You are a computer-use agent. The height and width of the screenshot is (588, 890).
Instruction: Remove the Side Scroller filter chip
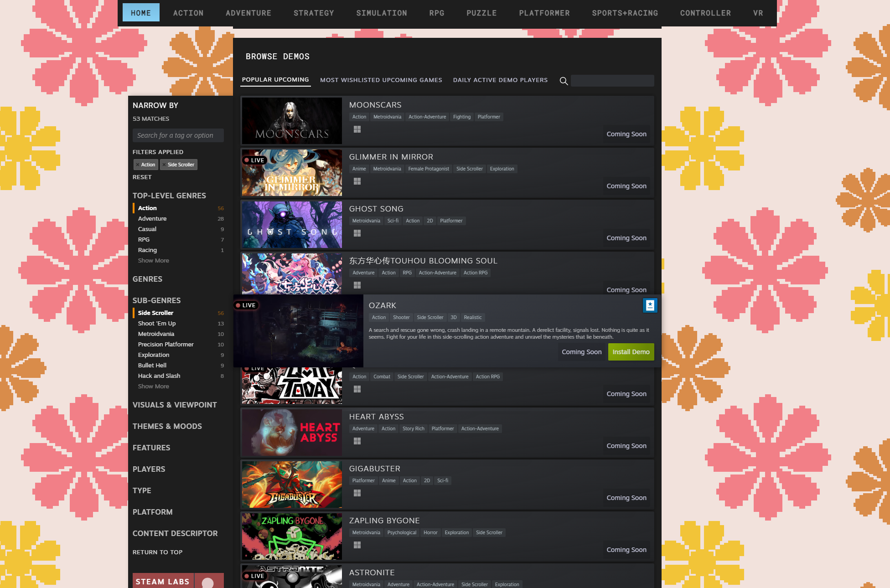pos(164,165)
